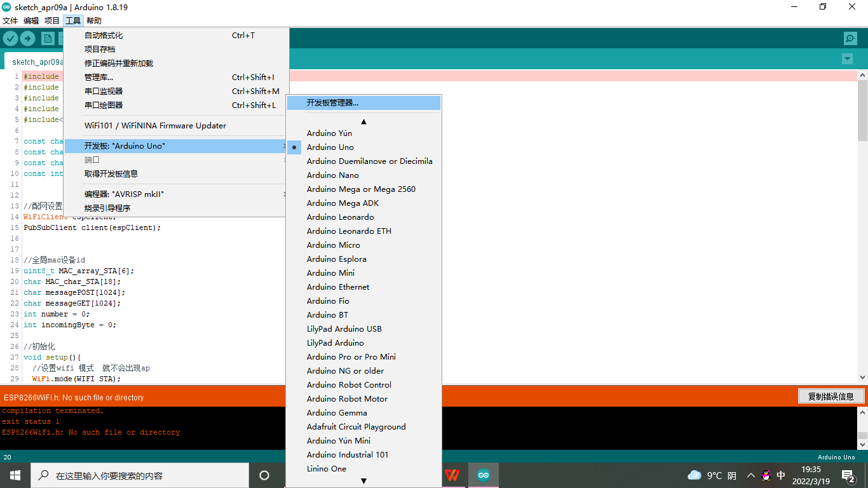
Task: Choose the Arduino Esplora board
Action: click(363, 259)
